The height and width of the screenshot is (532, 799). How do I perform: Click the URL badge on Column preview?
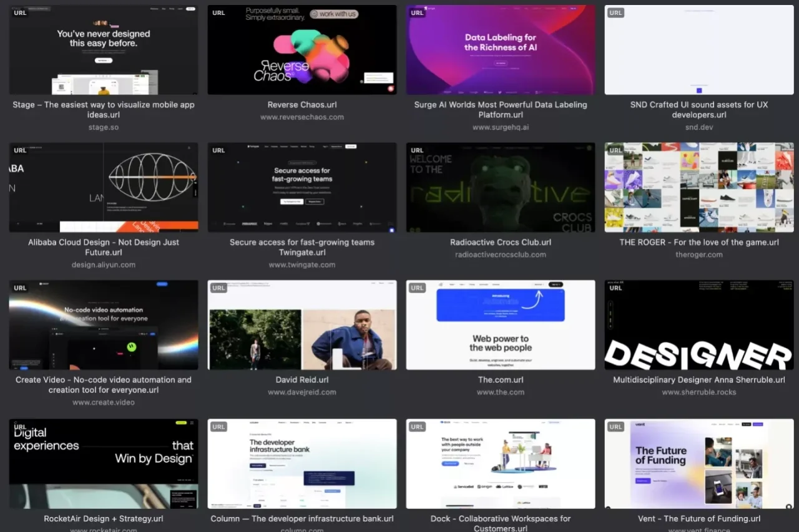pyautogui.click(x=218, y=427)
